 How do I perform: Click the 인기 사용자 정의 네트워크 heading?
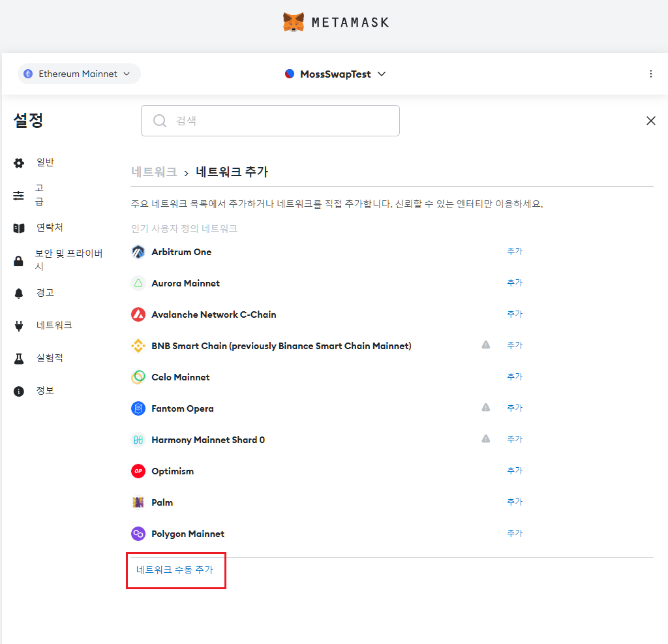coord(184,228)
